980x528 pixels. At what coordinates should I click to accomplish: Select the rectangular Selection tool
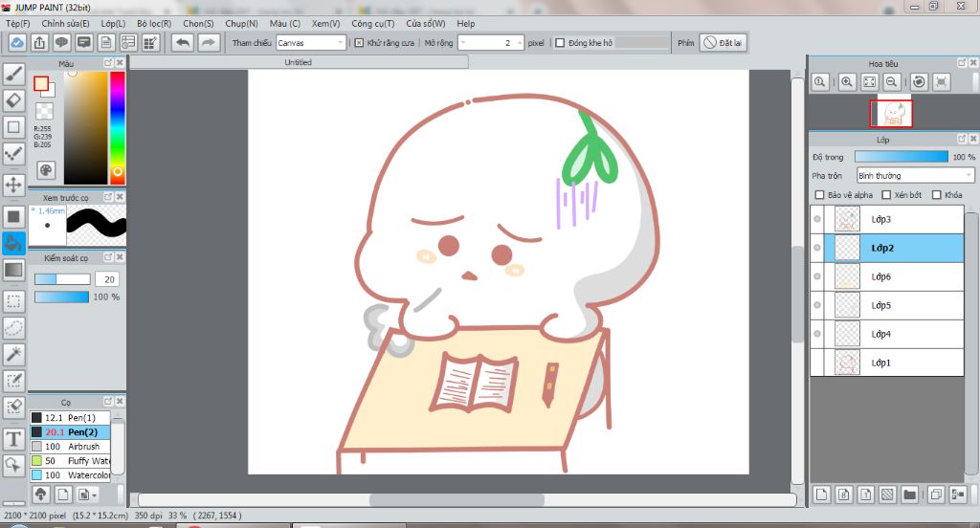pos(13,301)
